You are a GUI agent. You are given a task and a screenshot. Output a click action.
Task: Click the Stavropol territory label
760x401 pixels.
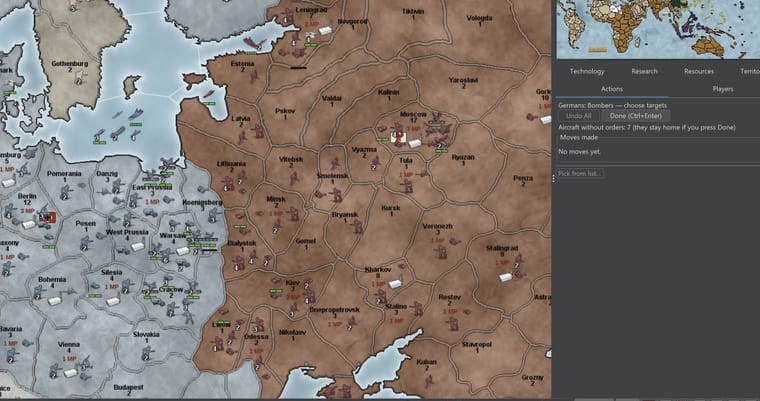476,344
